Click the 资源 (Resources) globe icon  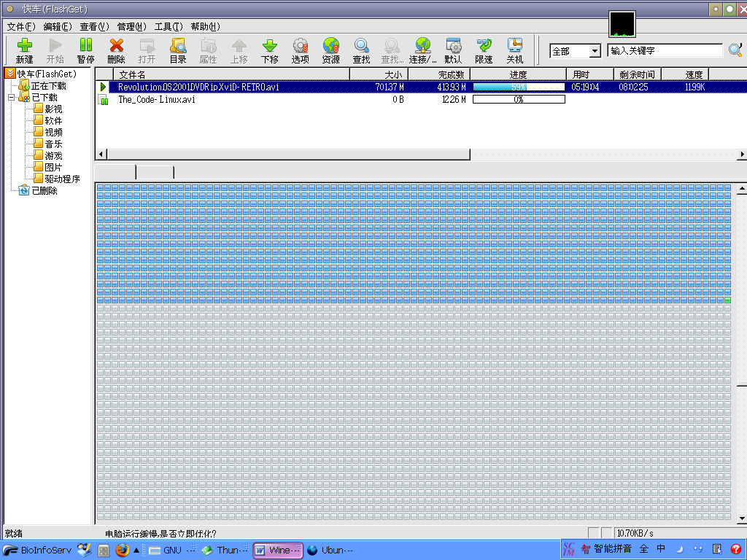(330, 46)
